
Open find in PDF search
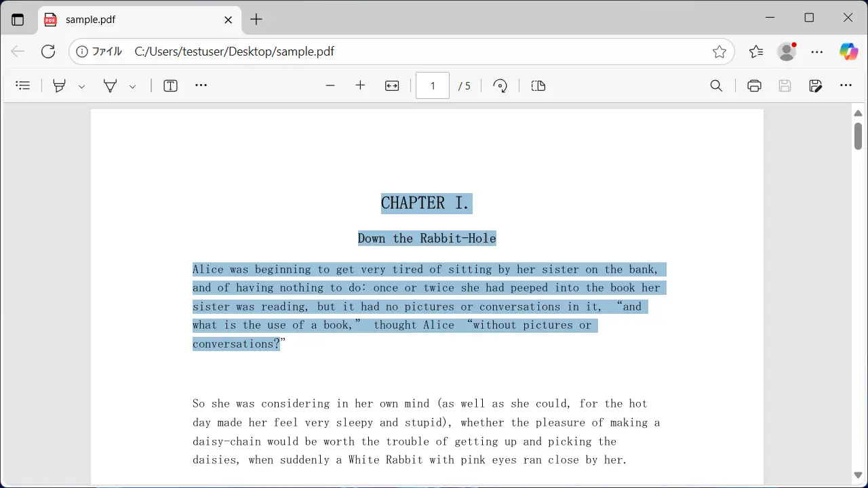pyautogui.click(x=716, y=85)
